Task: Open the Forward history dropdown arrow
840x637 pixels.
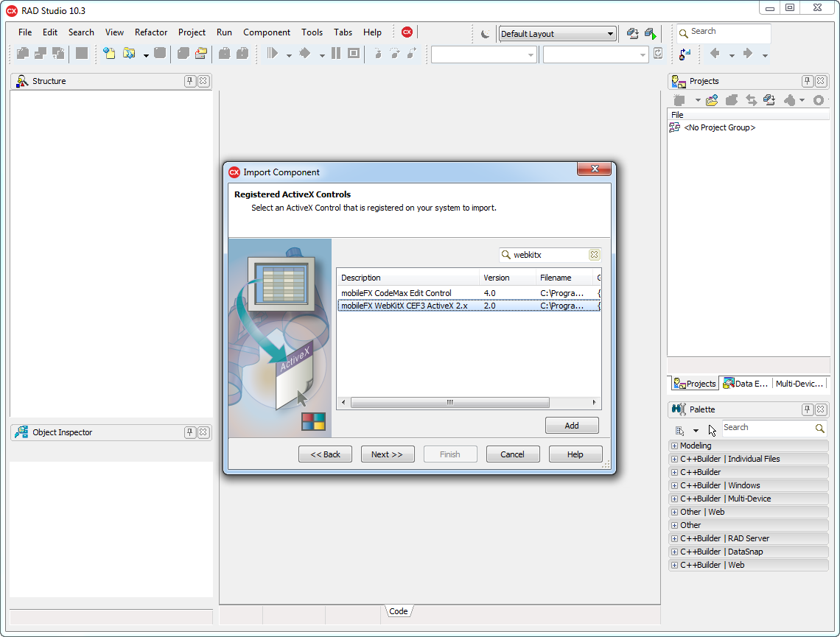Action: pyautogui.click(x=765, y=55)
